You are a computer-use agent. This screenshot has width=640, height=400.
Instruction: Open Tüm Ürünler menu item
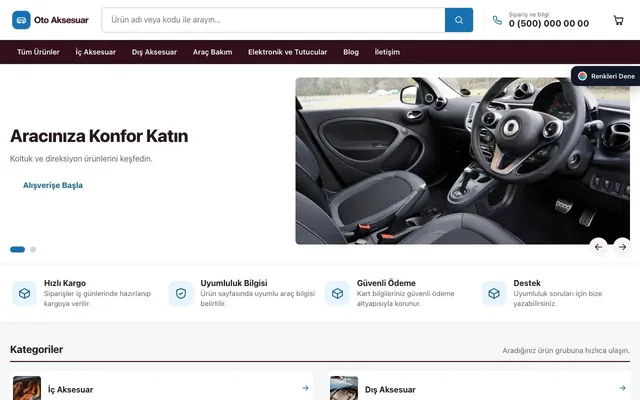pos(38,52)
